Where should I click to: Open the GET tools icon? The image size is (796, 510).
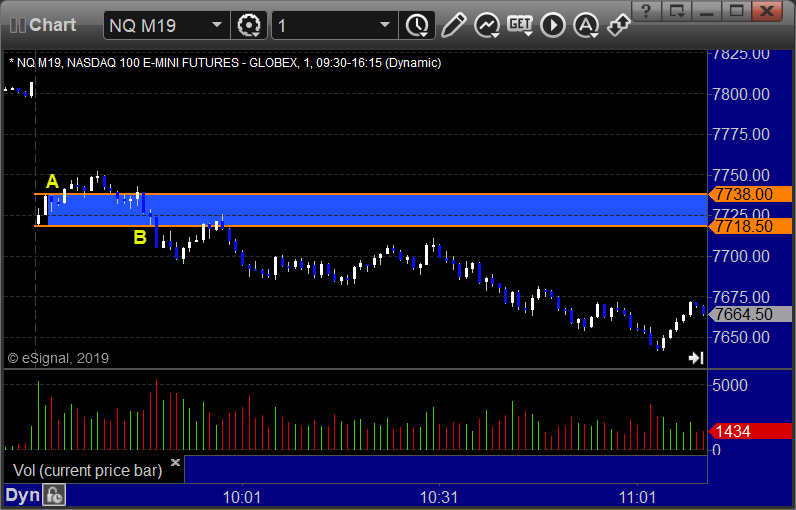coord(520,25)
